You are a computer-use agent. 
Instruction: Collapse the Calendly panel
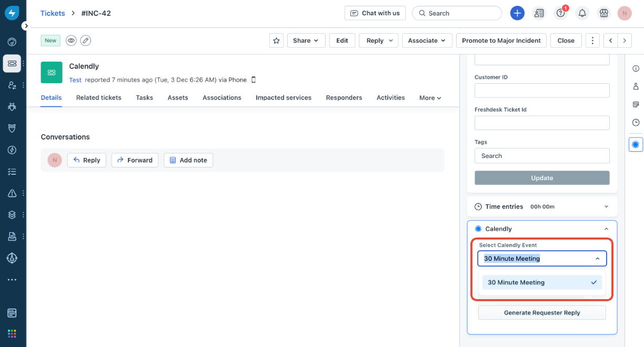607,229
